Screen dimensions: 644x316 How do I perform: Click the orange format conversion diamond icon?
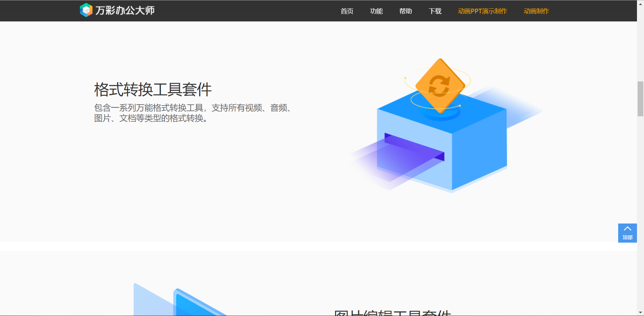pos(440,85)
